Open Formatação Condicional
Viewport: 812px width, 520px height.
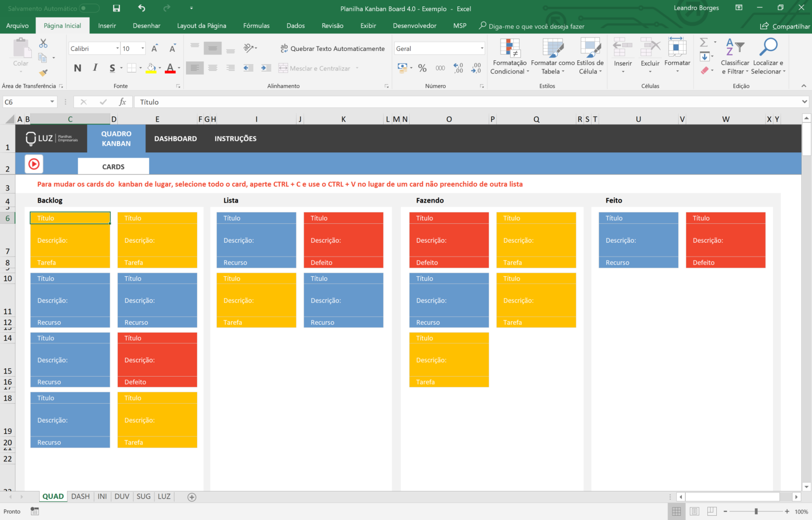pos(509,57)
